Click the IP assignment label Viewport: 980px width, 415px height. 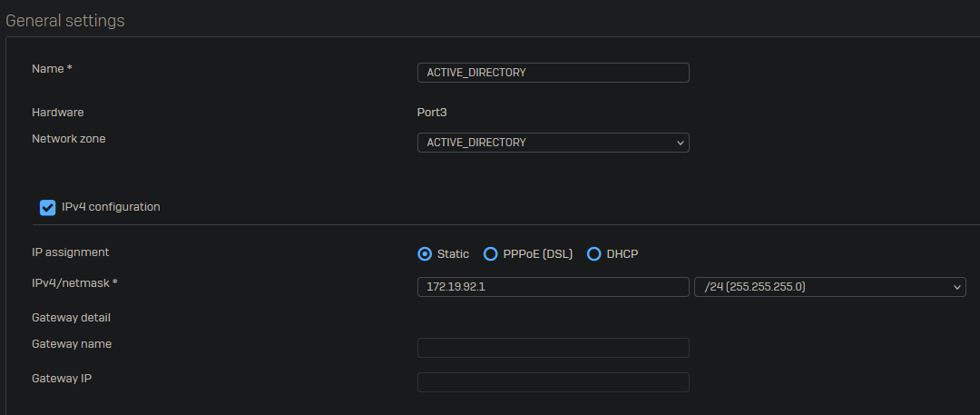point(70,252)
